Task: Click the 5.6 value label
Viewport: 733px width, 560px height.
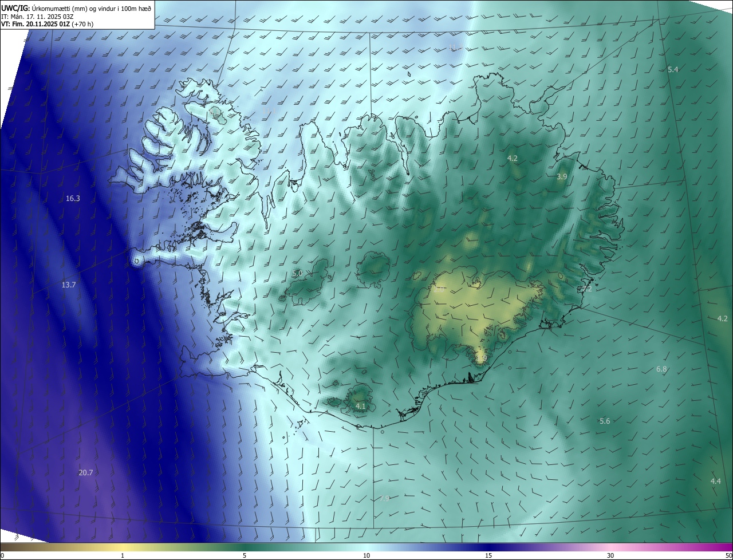Action: pyautogui.click(x=605, y=421)
